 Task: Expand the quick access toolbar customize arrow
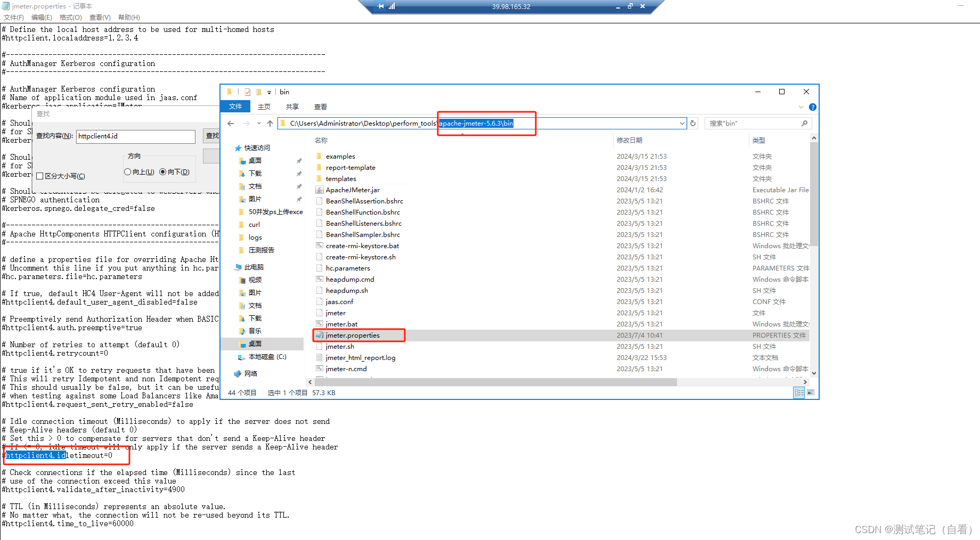click(269, 92)
